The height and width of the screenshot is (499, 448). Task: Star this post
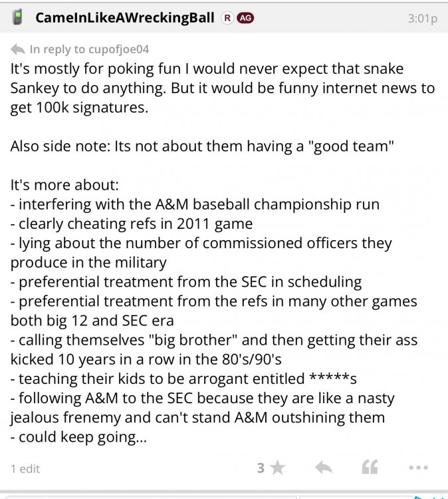277,468
